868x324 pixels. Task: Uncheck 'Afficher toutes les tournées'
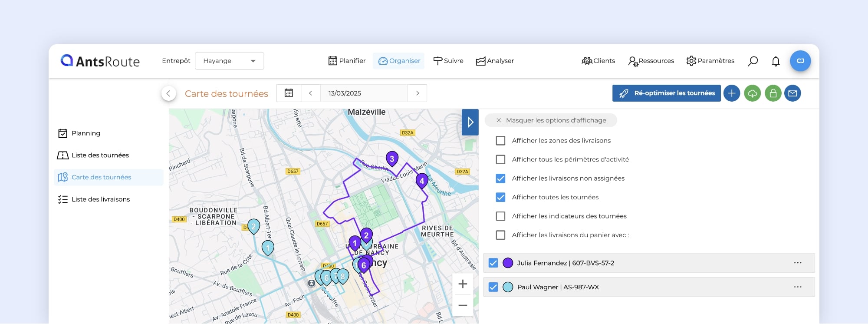pos(500,197)
